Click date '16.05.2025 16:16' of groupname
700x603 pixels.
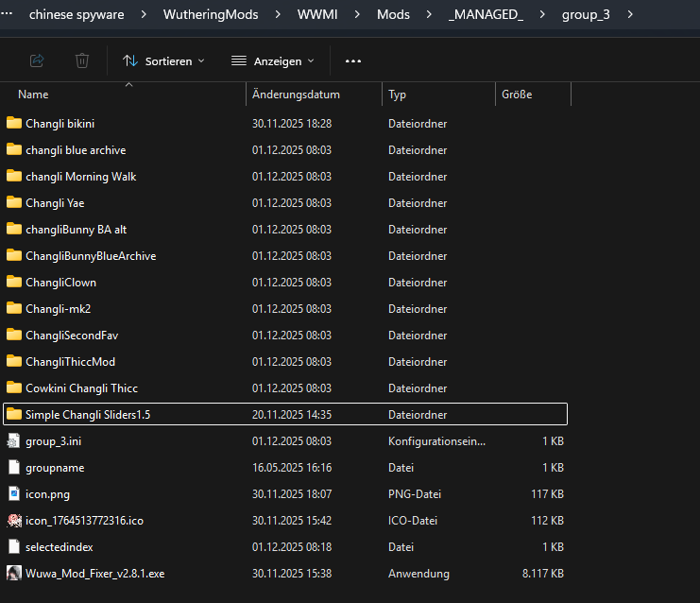pyautogui.click(x=292, y=468)
